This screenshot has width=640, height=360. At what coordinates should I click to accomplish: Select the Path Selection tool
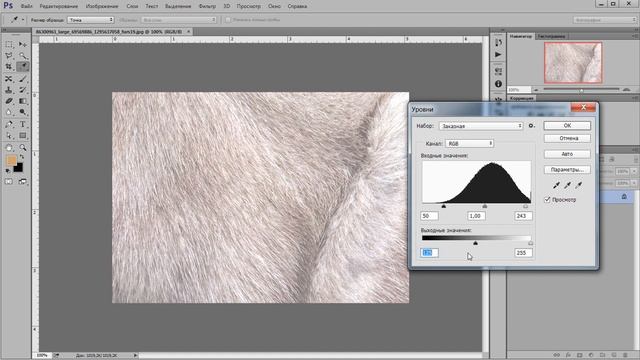(9, 136)
